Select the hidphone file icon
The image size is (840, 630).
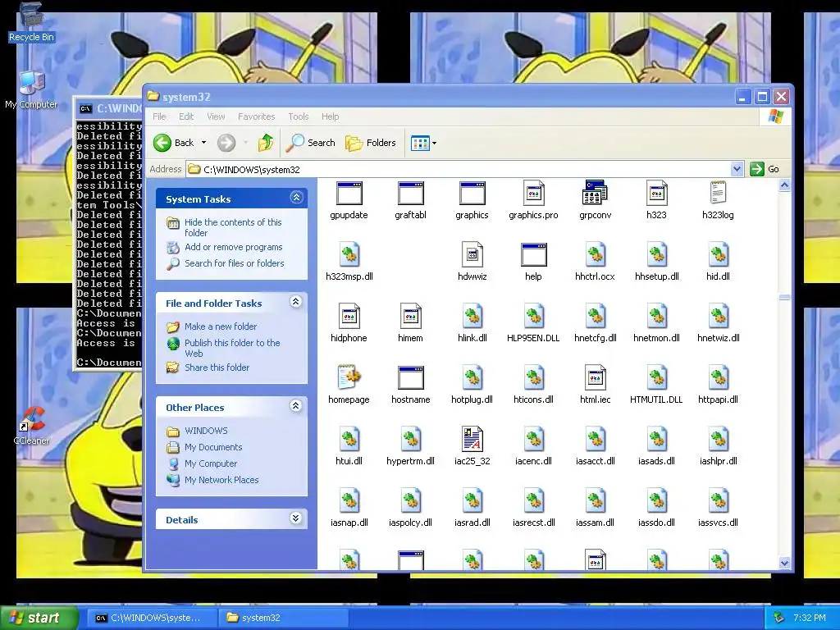click(x=349, y=316)
